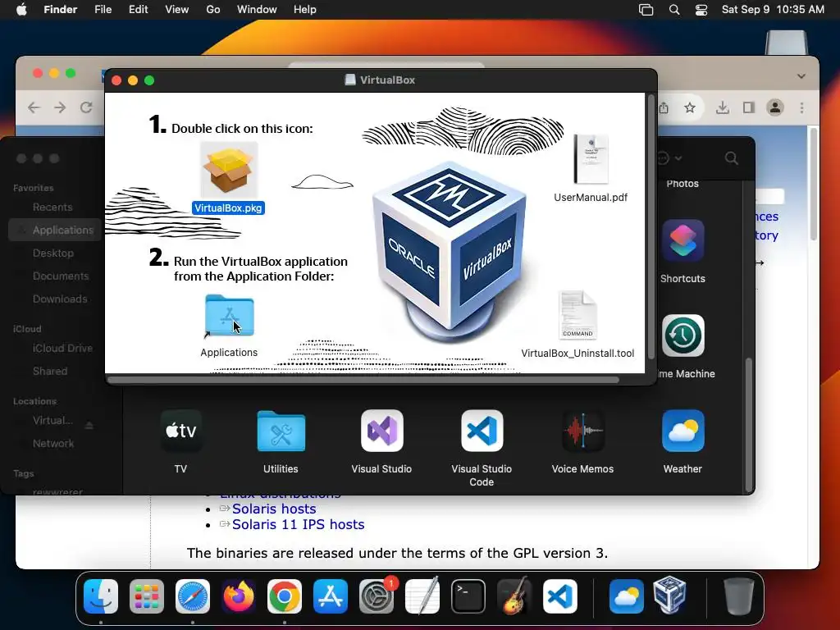
Task: Open the Finder menu in menu bar
Action: pos(61,10)
